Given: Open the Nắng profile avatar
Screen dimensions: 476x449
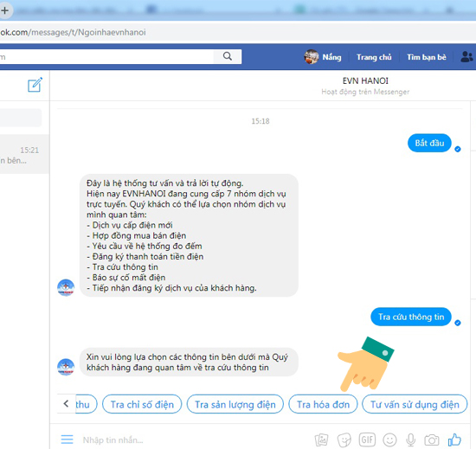Looking at the screenshot, I should [312, 57].
